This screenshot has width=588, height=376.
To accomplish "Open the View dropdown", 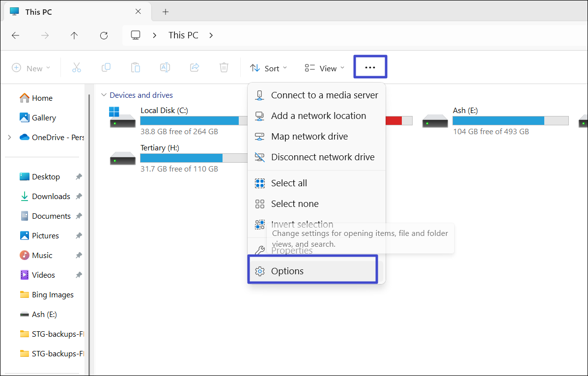I will (x=324, y=68).
